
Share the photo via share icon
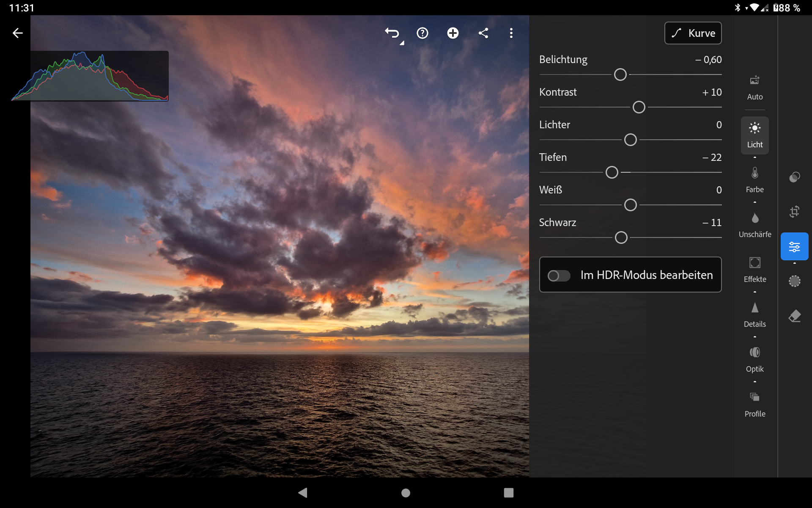click(483, 33)
